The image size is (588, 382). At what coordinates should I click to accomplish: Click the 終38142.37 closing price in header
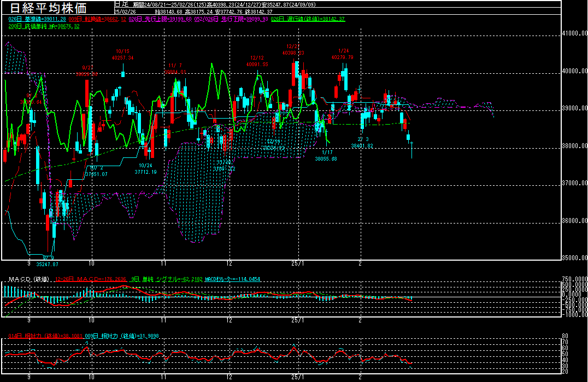tap(258, 12)
